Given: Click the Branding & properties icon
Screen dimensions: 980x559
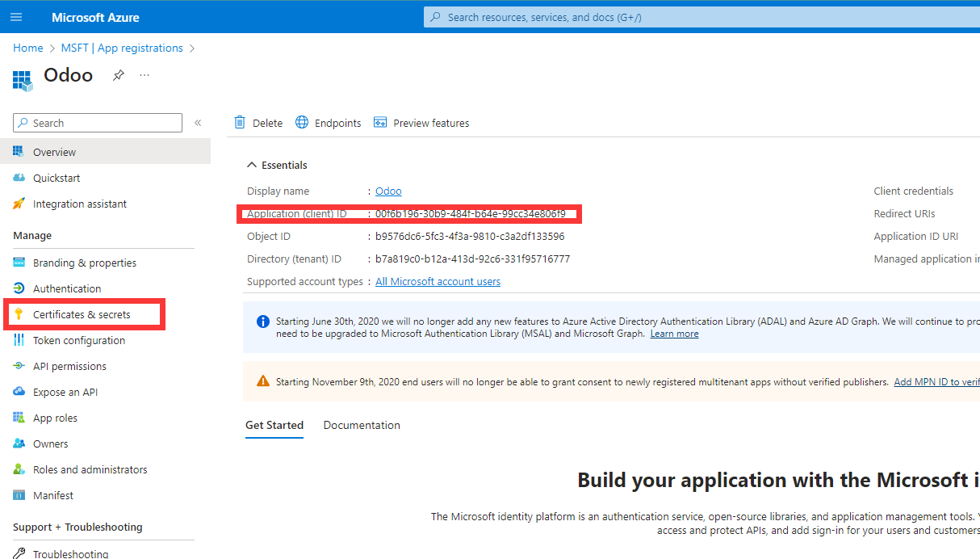Looking at the screenshot, I should (x=19, y=263).
